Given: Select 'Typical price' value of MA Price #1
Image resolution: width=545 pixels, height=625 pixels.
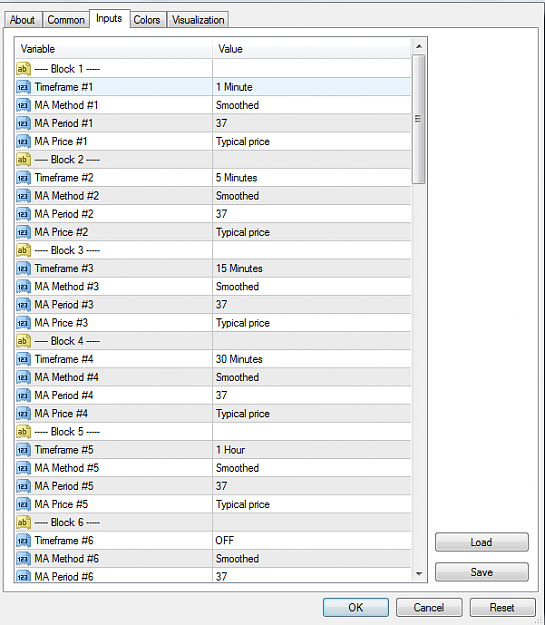Looking at the screenshot, I should tap(243, 142).
